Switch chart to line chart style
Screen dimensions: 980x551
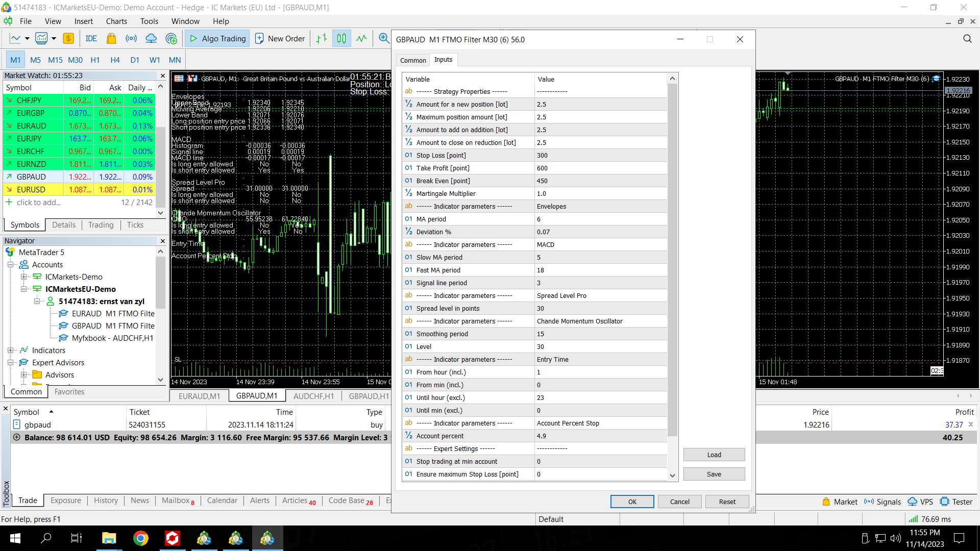pos(361,38)
